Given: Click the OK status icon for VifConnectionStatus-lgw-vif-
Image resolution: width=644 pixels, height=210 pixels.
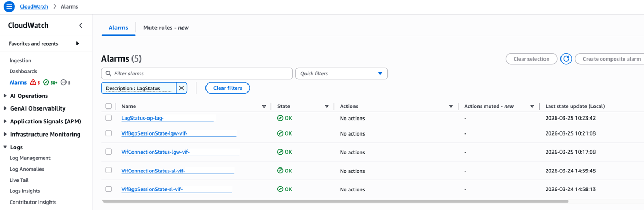Looking at the screenshot, I should click(x=280, y=152).
